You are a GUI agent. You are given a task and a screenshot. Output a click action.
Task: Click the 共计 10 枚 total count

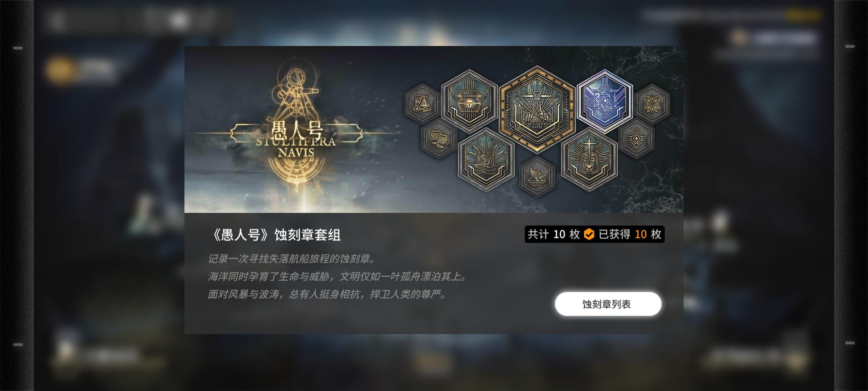coord(553,234)
